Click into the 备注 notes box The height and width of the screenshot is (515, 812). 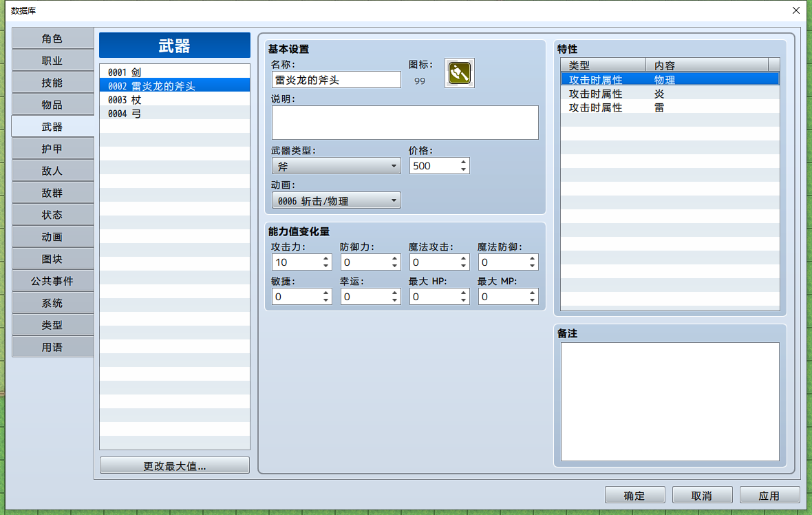[x=670, y=401]
